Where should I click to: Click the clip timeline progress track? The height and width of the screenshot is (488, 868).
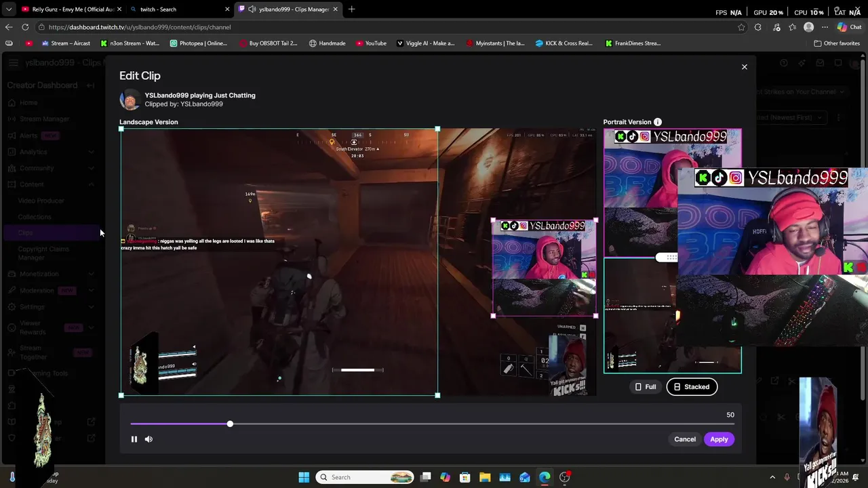pyautogui.click(x=432, y=424)
